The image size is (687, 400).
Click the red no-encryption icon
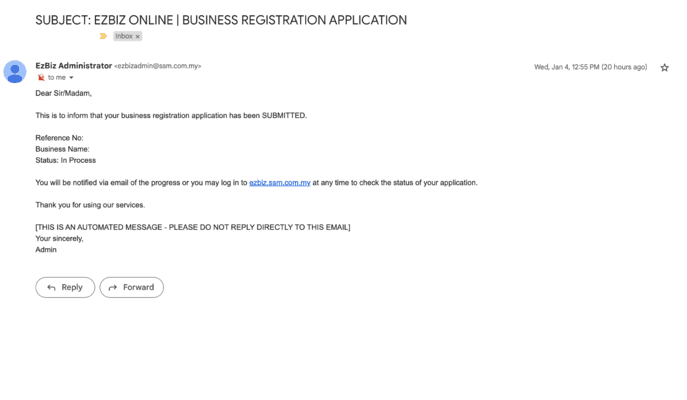point(40,77)
